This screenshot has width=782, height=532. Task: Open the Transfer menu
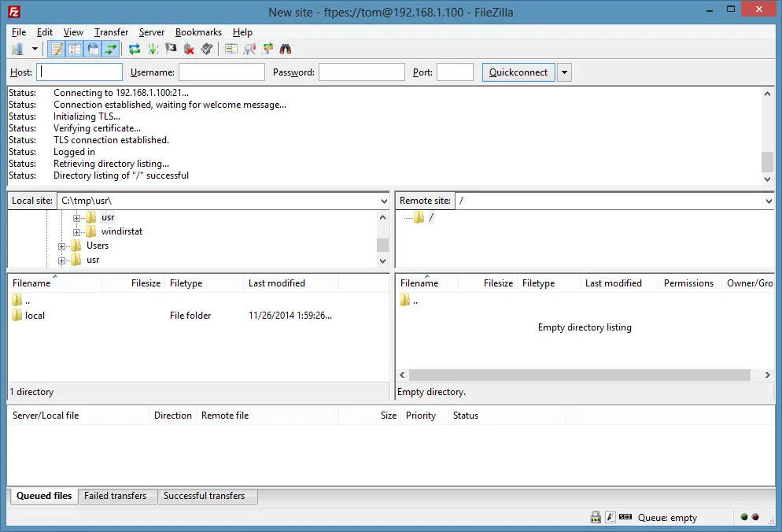[x=111, y=32]
